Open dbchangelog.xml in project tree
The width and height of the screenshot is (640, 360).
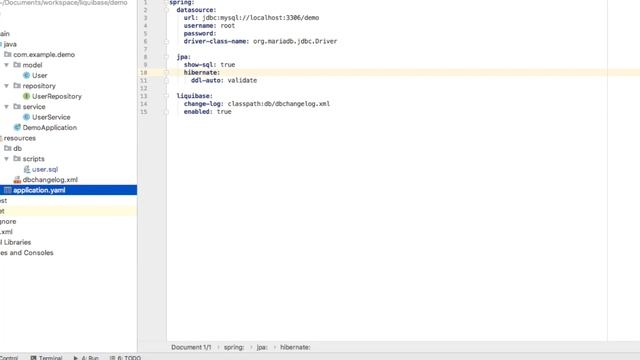click(50, 180)
